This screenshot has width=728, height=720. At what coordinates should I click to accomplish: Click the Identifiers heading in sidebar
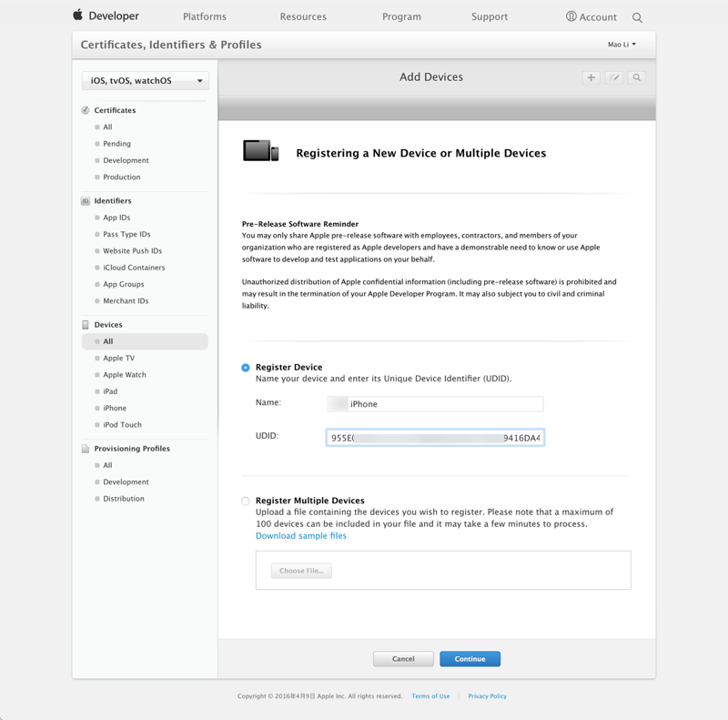(x=113, y=200)
